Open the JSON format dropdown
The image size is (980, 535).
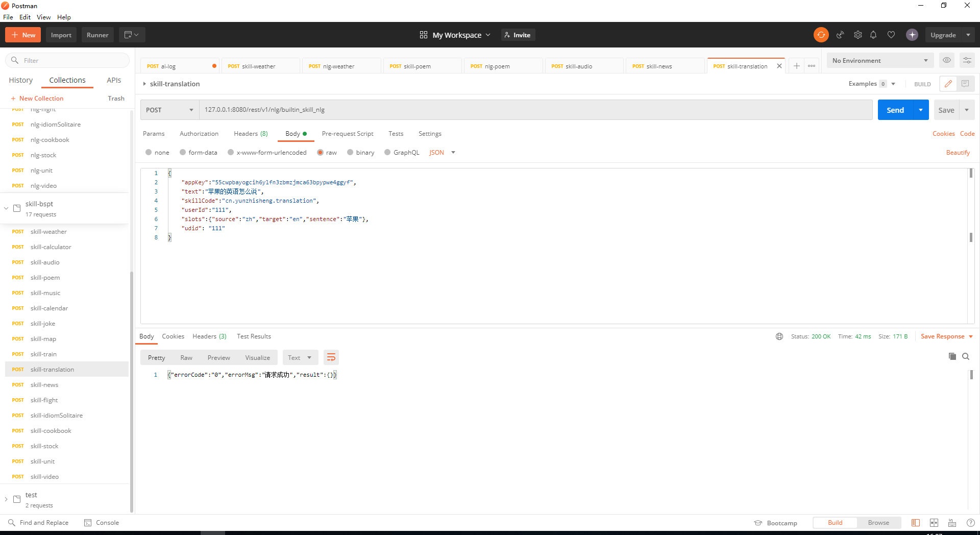coord(442,153)
